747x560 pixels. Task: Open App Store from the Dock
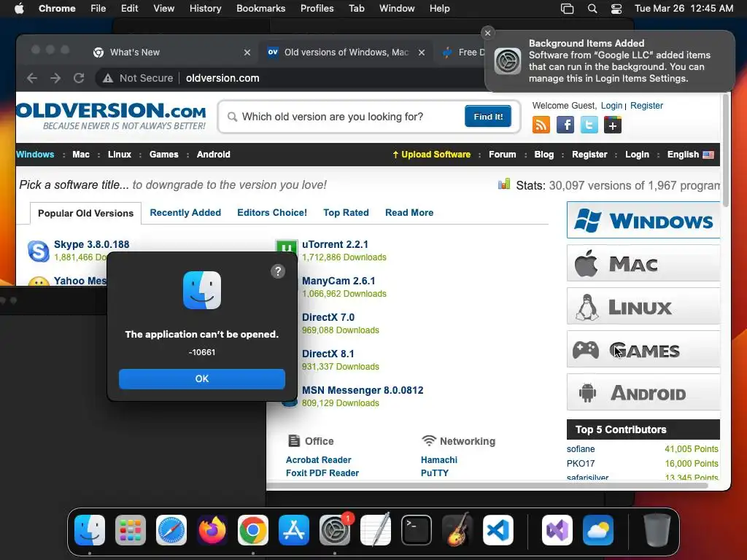pos(293,530)
